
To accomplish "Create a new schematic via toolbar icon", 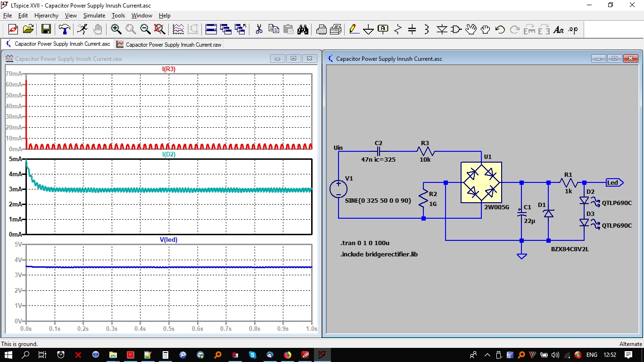I will click(x=13, y=29).
